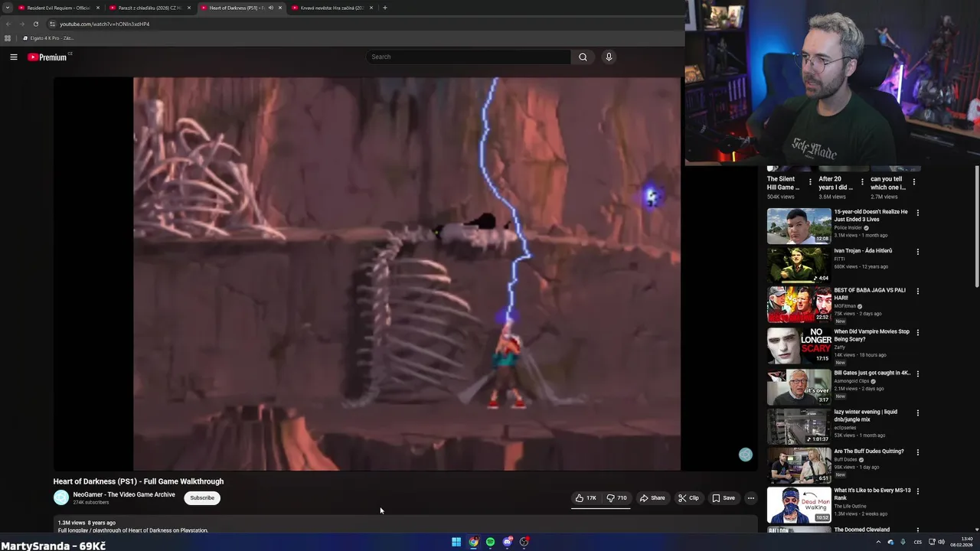Open options for Buff Dudes video
Image resolution: width=980 pixels, height=551 pixels.
click(918, 452)
